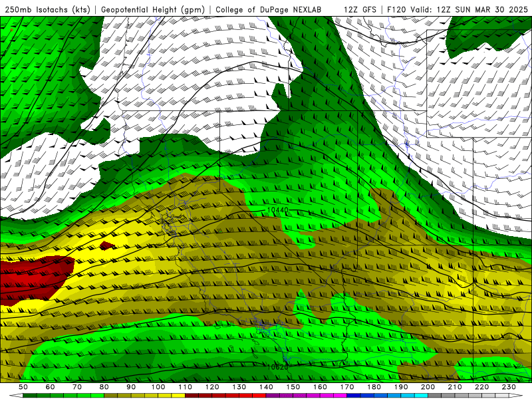
Task: Click the valid time '12Z SUN MAR 30 2025'
Action: pos(482,9)
